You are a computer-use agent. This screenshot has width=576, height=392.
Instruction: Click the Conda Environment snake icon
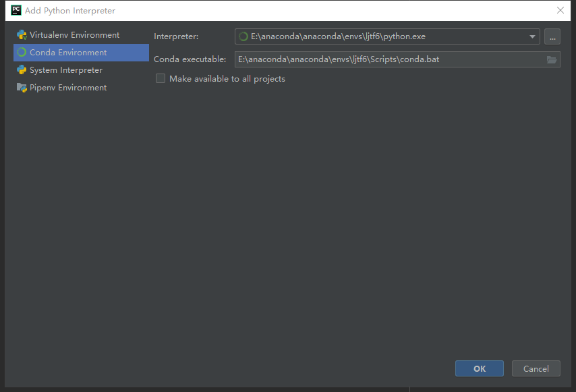tap(22, 52)
